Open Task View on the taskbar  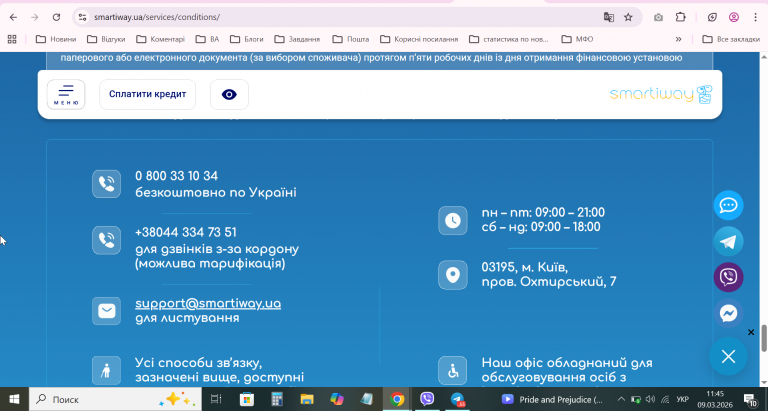tap(216, 399)
